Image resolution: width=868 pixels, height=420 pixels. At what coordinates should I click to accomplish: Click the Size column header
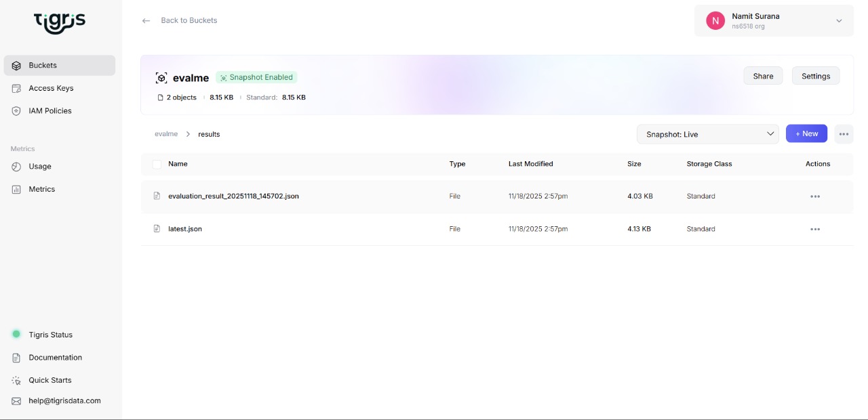(634, 164)
